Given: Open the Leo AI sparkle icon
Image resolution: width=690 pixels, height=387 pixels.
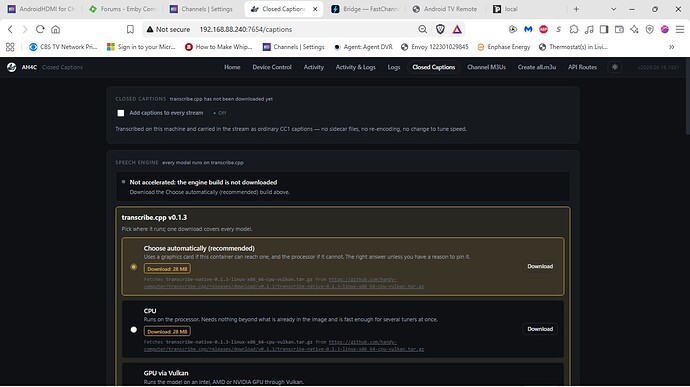Looking at the screenshot, I should click(634, 29).
